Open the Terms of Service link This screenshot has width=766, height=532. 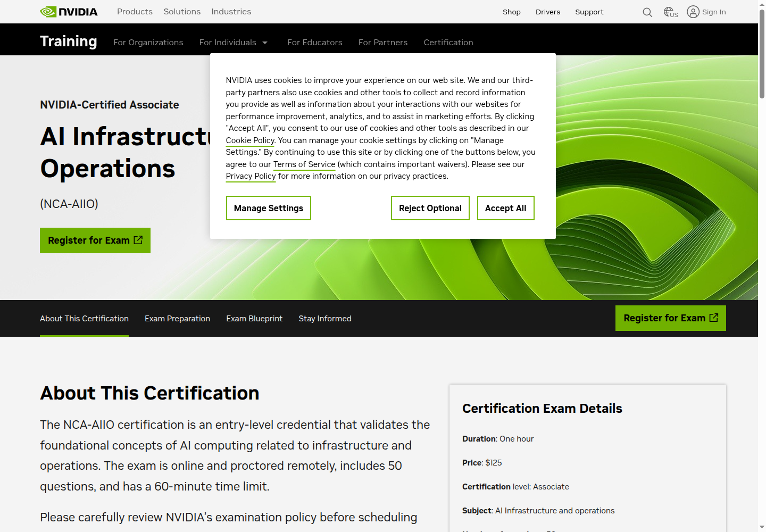304,164
